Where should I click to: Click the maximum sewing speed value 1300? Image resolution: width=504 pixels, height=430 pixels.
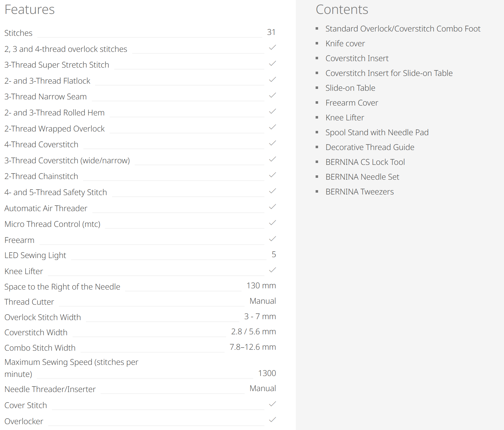coord(267,373)
